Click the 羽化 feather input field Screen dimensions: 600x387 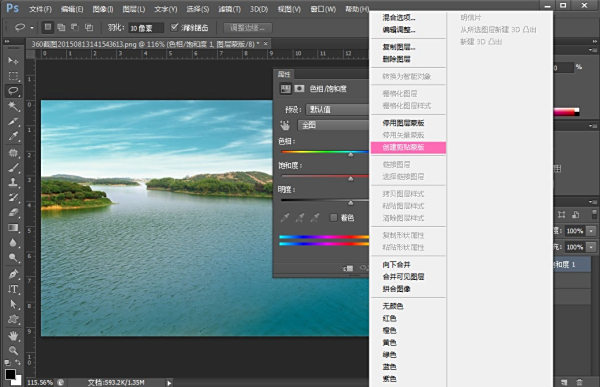[146, 28]
